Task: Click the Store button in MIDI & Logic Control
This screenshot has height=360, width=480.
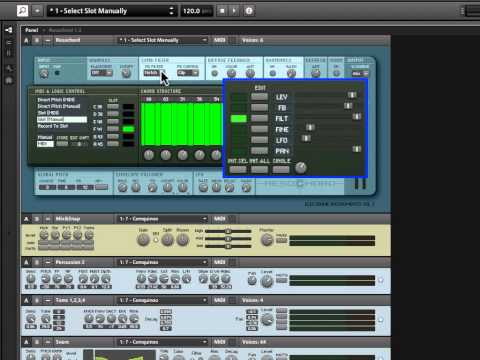Action: click(62, 144)
